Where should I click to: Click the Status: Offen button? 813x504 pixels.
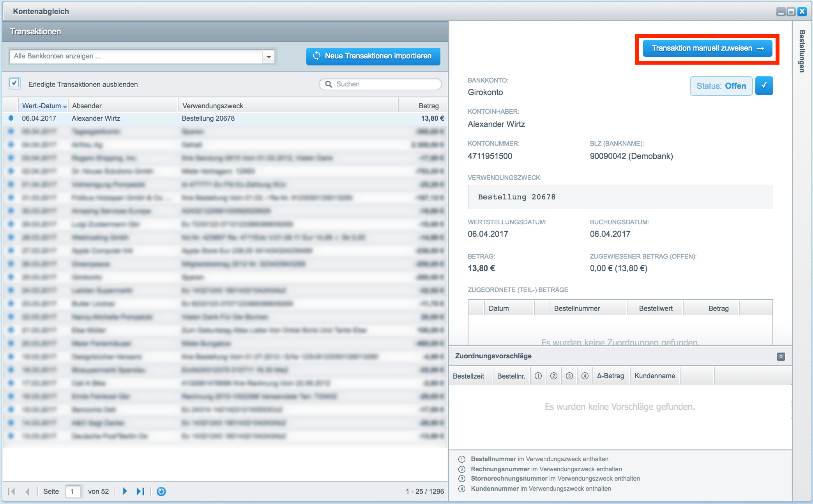click(x=721, y=86)
